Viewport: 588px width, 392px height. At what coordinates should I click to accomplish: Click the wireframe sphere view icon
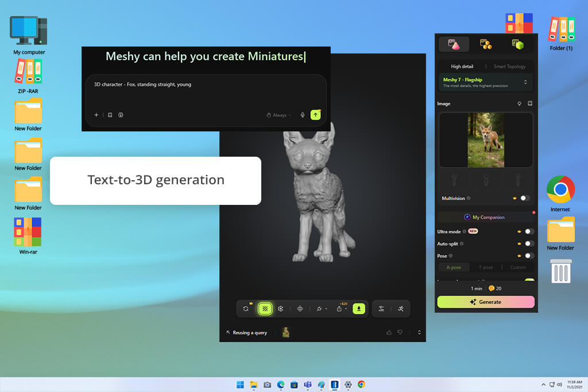[281, 309]
